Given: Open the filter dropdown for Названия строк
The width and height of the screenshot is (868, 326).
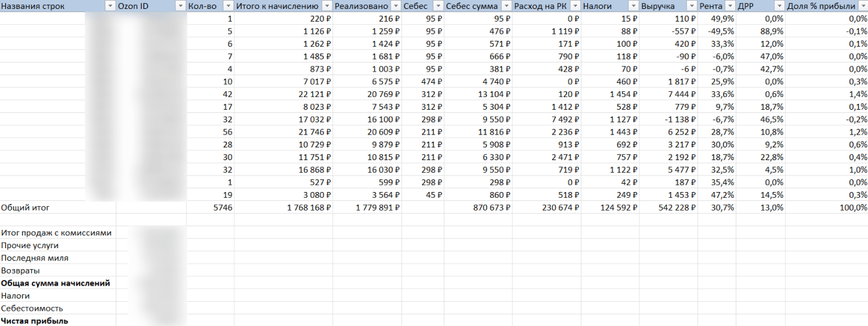Looking at the screenshot, I should (110, 6).
